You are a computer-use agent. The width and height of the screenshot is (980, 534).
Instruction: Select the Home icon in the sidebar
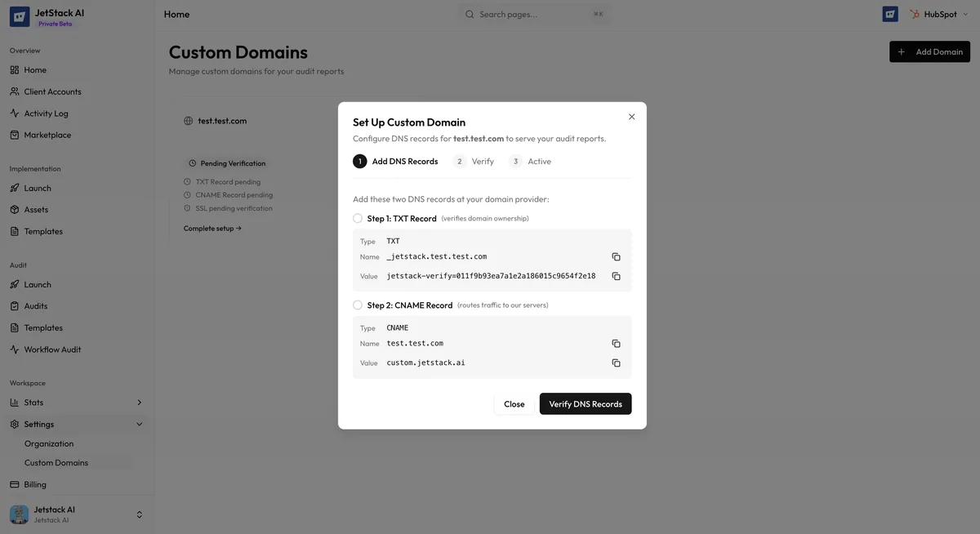(x=13, y=69)
